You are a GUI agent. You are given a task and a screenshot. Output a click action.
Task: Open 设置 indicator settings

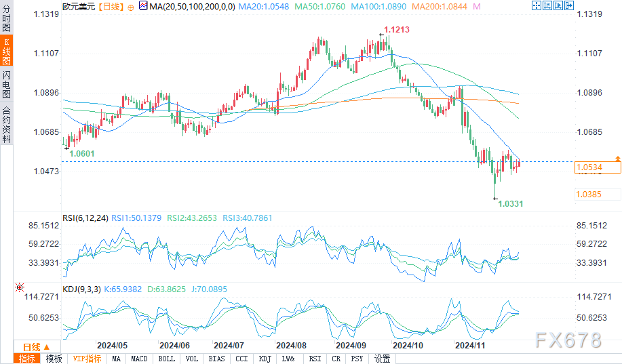382,359
